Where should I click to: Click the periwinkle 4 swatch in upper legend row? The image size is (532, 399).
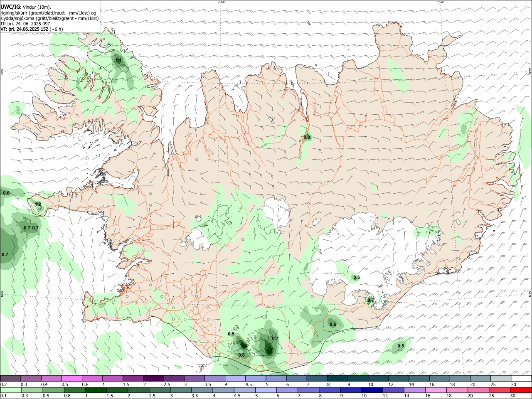235,378
